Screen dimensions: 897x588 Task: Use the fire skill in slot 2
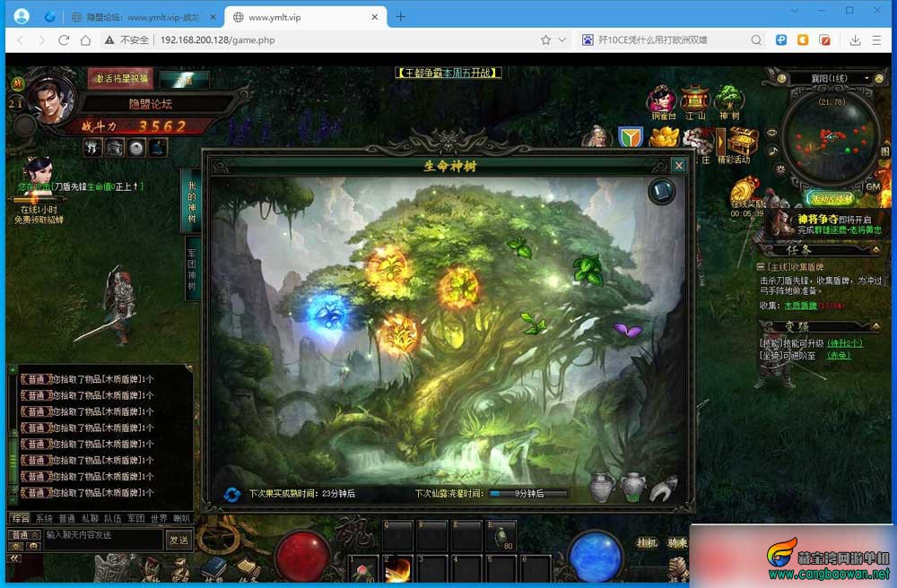pos(397,569)
